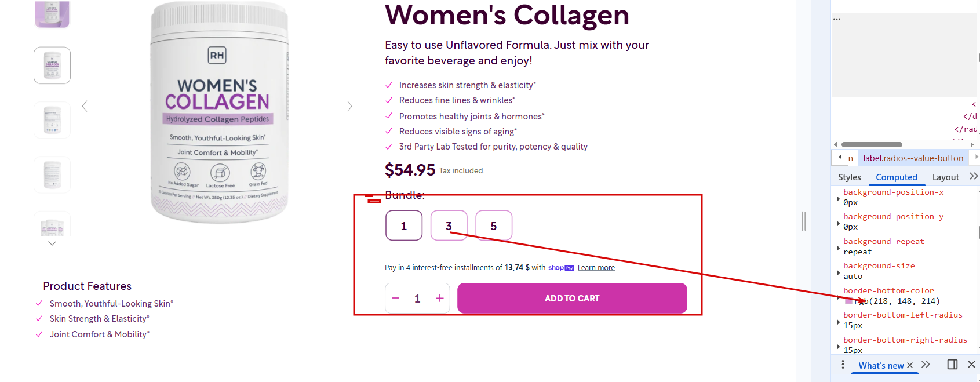This screenshot has height=382, width=980.
Task: Go to previous product image arrow
Action: [85, 106]
